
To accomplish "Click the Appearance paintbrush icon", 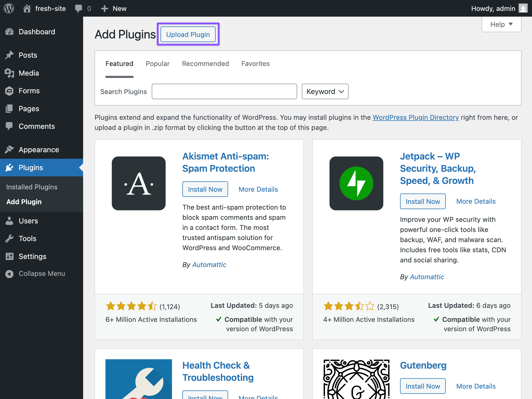I will click(x=9, y=150).
